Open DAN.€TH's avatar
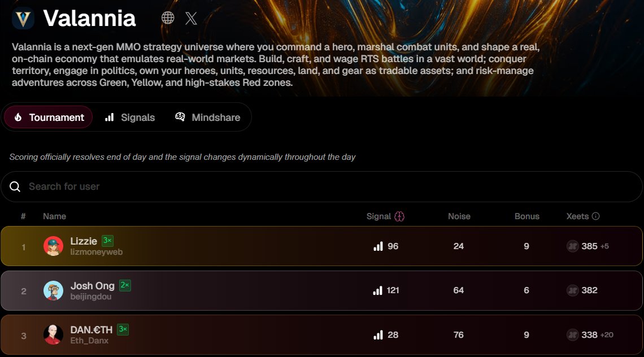Screen dimensions: 644x357 click(54, 334)
